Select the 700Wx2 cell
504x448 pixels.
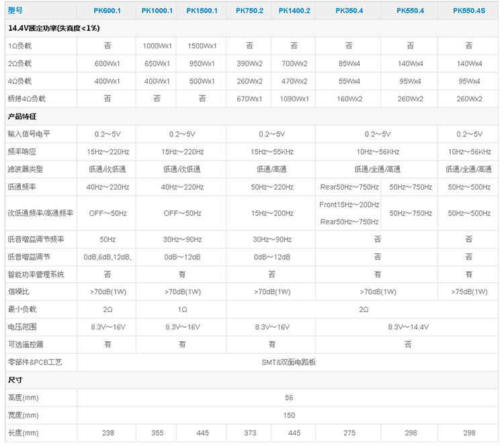pos(294,64)
